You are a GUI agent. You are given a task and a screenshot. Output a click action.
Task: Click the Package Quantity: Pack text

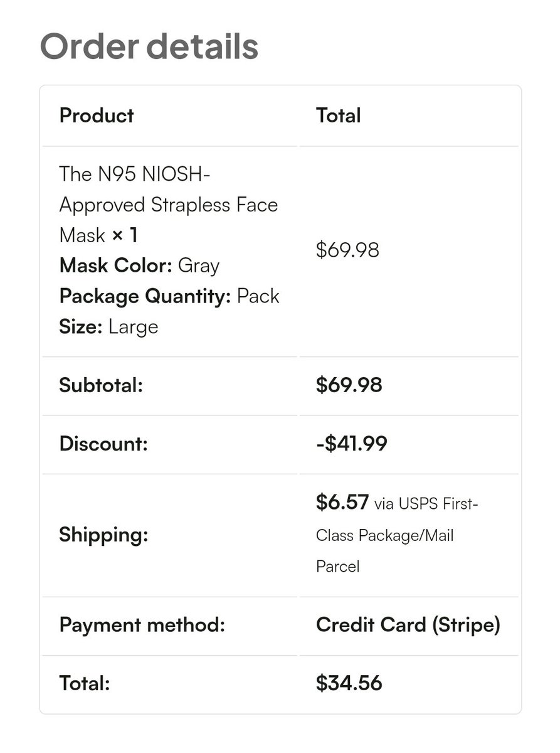[169, 296]
